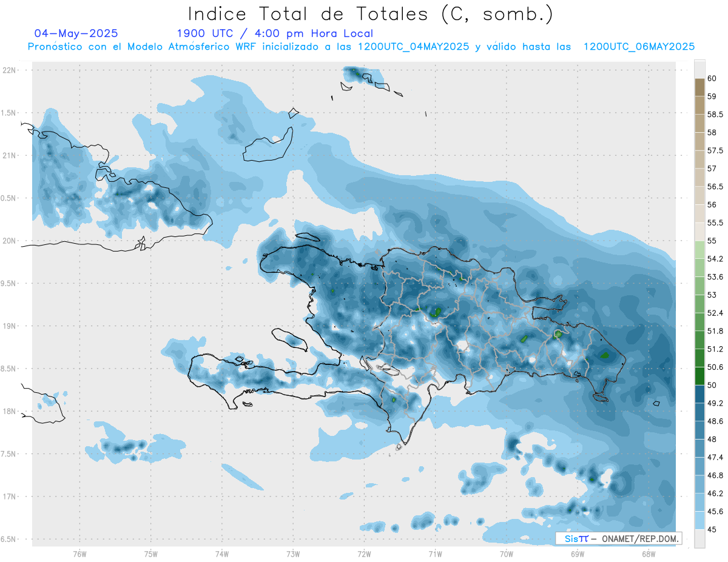728x562 pixels.
Task: Click the legend value "53"
Action: tap(712, 295)
